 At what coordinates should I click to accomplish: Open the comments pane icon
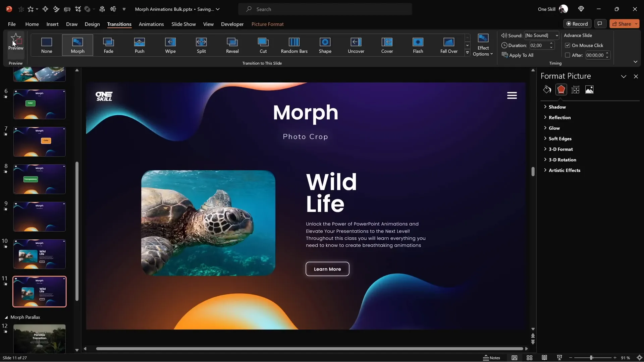pos(600,24)
